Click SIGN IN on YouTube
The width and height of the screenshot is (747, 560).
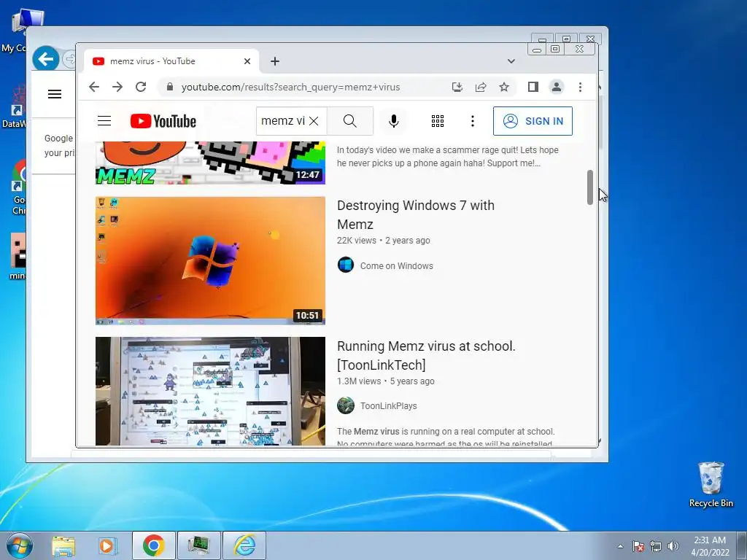(x=533, y=121)
